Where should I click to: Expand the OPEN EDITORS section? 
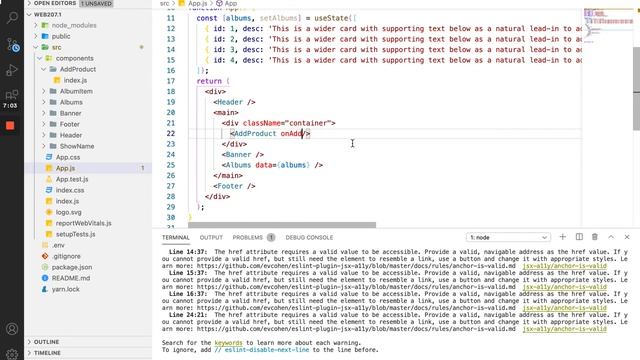coord(55,3)
